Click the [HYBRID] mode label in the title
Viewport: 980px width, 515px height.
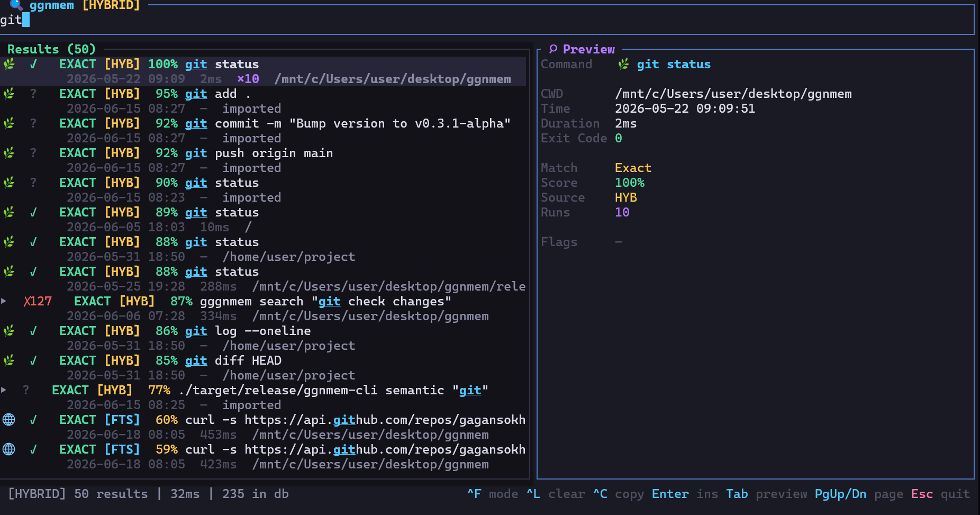(x=111, y=5)
